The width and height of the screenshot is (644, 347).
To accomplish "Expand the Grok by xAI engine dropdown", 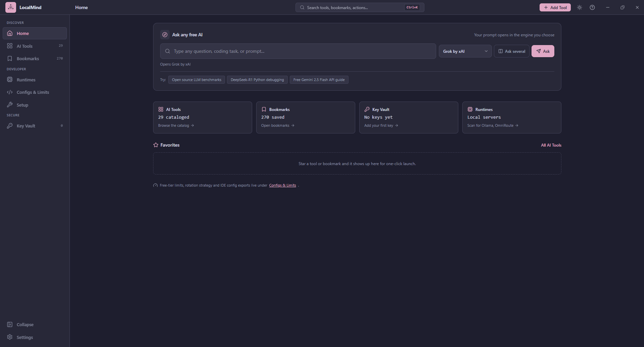I will pos(465,51).
